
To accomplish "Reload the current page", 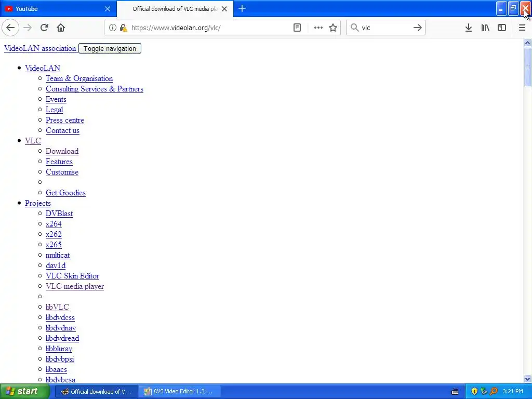I will coord(44,28).
